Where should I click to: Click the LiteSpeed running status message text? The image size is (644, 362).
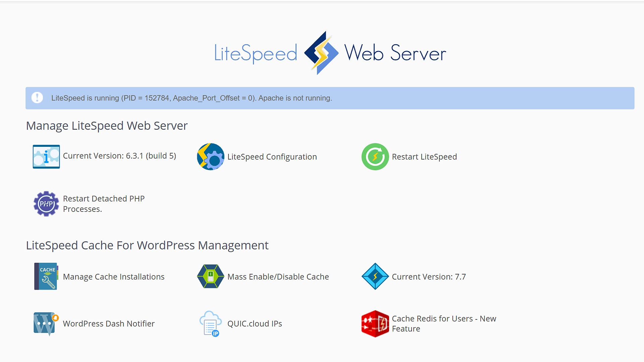click(x=192, y=98)
